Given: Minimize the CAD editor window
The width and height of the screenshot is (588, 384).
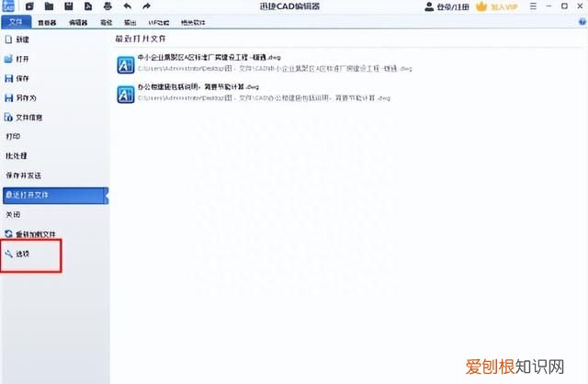Looking at the screenshot, I should [x=548, y=6].
